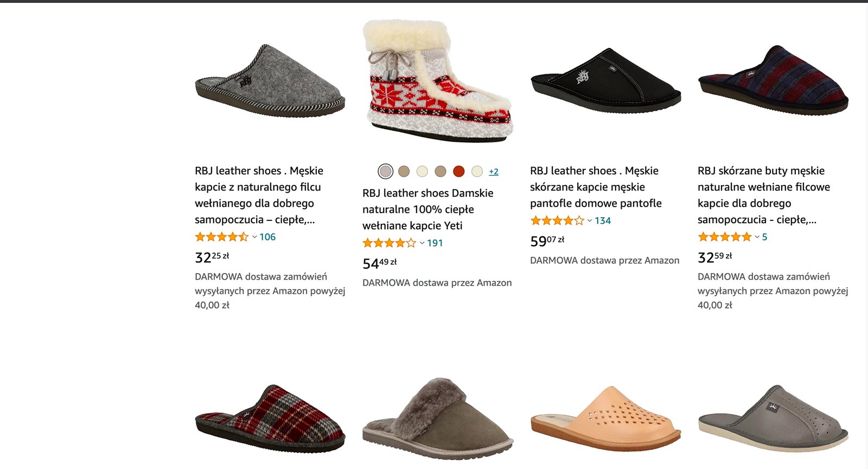Click the 59,07 zł price
The height and width of the screenshot is (470, 868).
point(547,241)
